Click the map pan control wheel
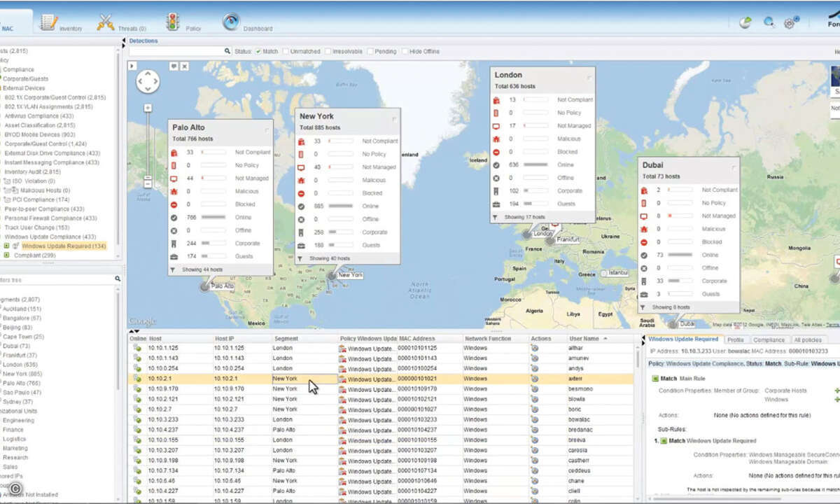This screenshot has height=504, width=840. [148, 81]
